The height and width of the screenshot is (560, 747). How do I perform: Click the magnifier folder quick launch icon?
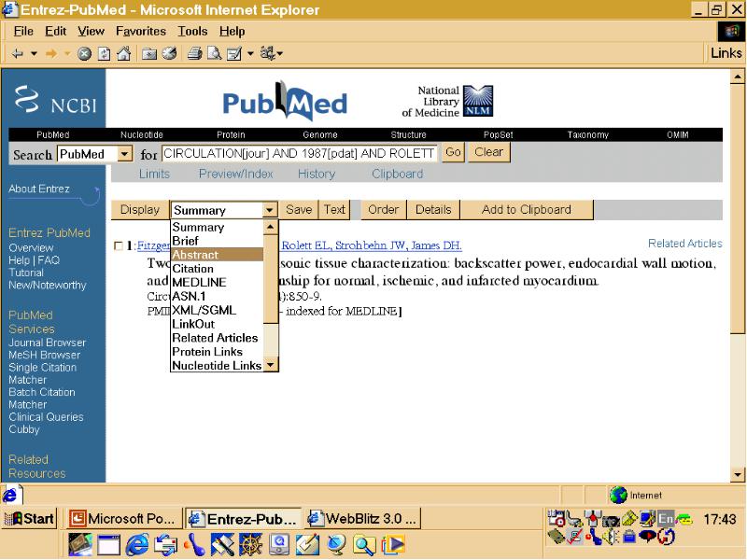point(364,545)
